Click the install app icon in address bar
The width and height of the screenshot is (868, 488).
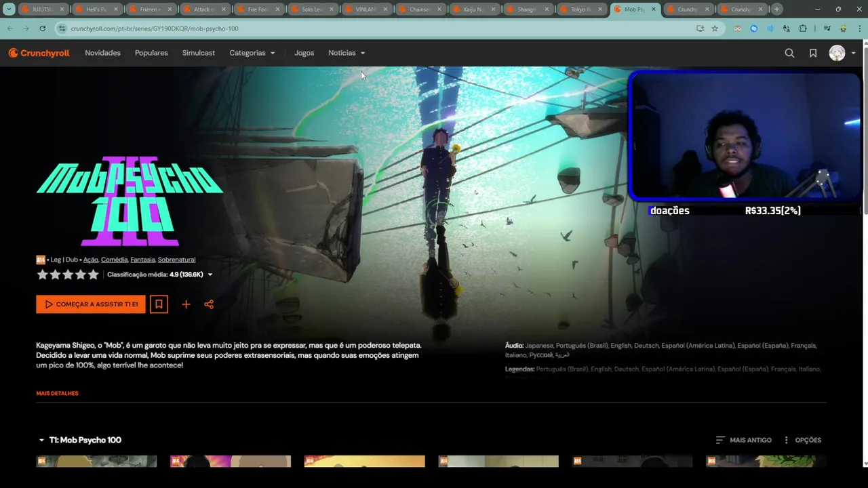700,28
